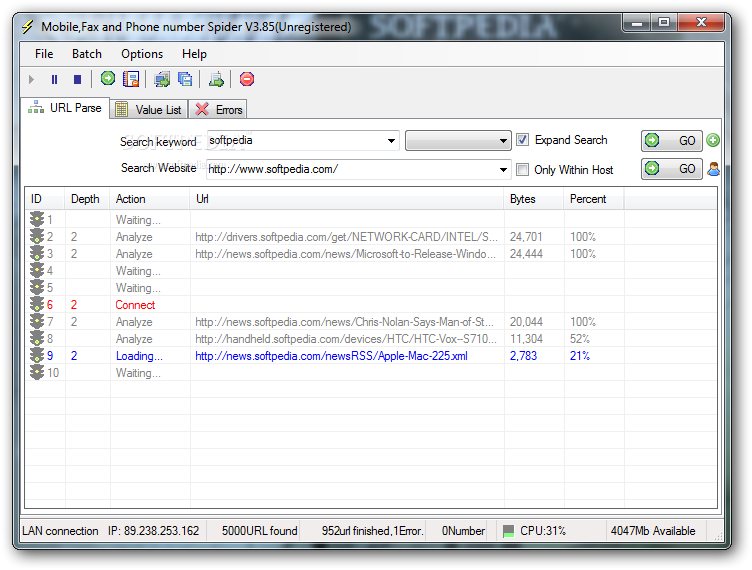This screenshot has height=570, width=752.
Task: Sort by the Url column header
Action: click(x=347, y=199)
